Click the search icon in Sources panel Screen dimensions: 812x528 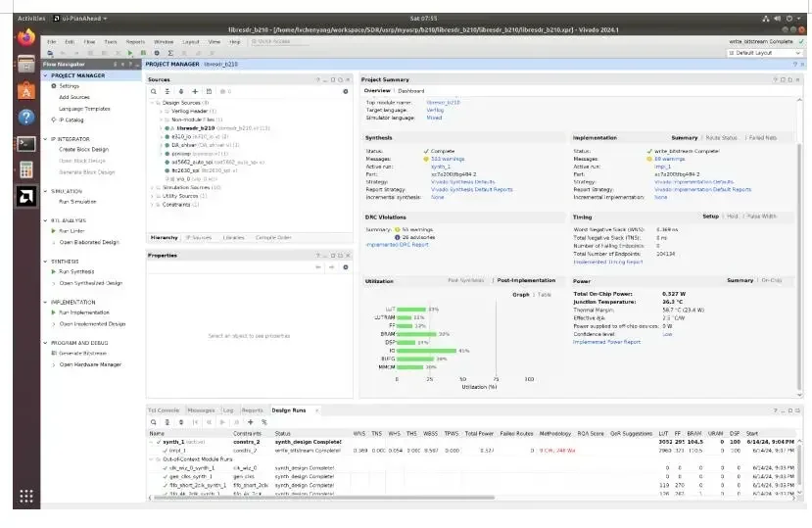(153, 91)
